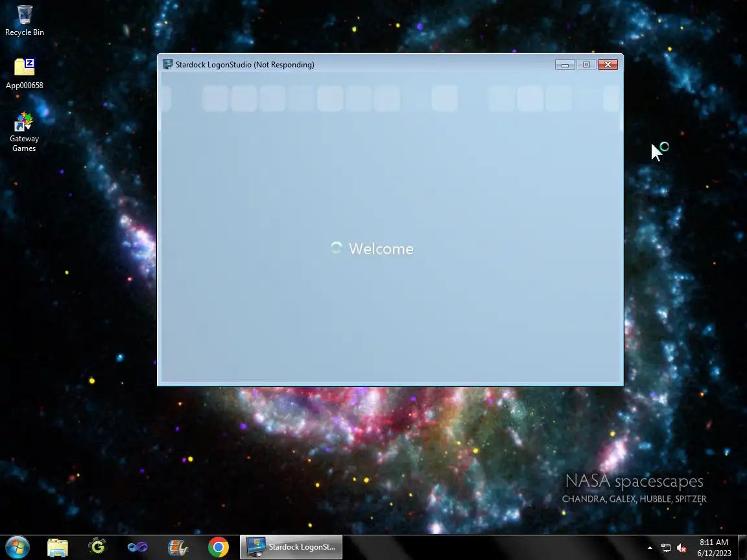747x560 pixels.
Task: Click the Show desktop strip
Action: click(x=742, y=548)
